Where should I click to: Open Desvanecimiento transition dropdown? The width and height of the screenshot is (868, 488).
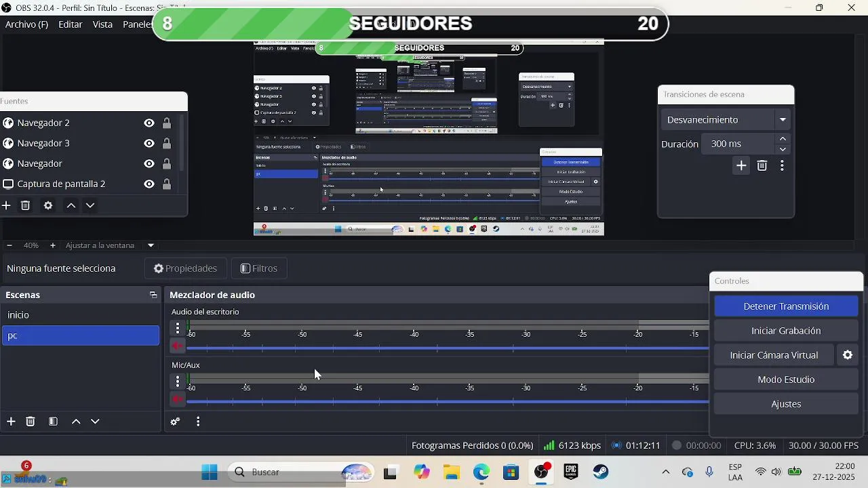725,120
